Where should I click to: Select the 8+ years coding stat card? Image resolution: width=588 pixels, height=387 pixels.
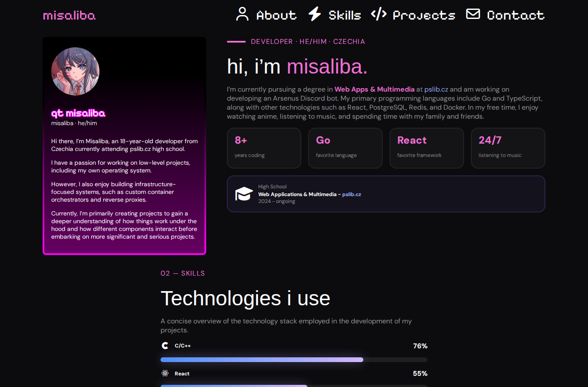pyautogui.click(x=264, y=148)
